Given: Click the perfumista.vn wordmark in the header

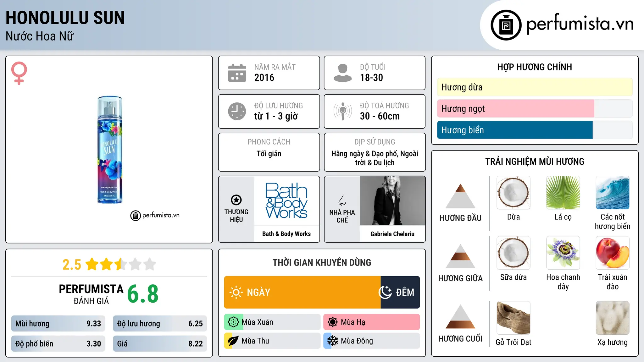Looking at the screenshot, I should (x=580, y=24).
